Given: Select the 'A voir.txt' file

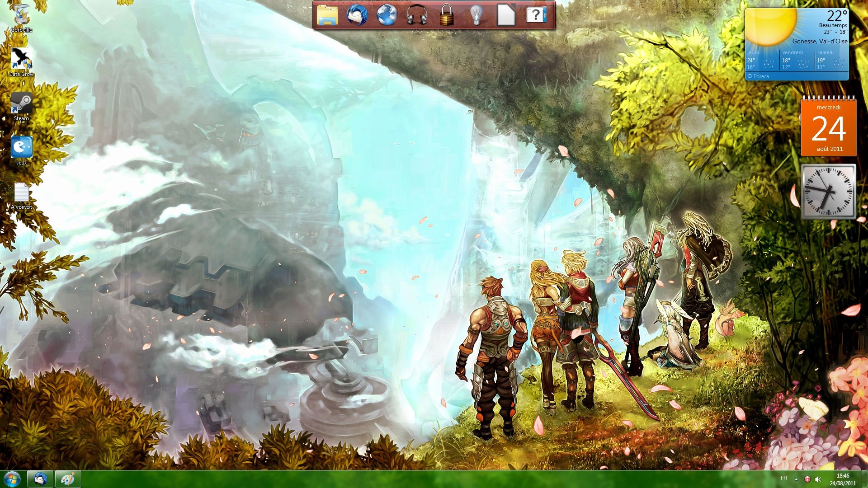Looking at the screenshot, I should click(21, 196).
